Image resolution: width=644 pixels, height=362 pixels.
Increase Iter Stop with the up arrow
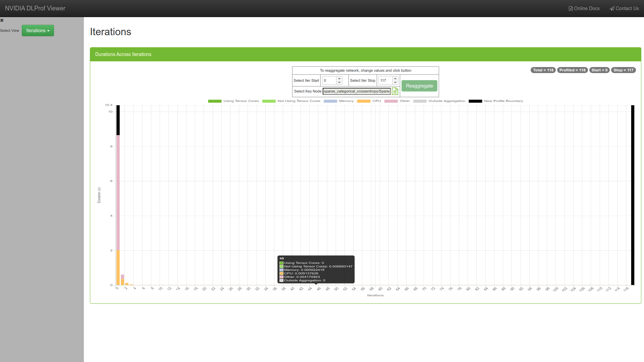(x=395, y=78)
